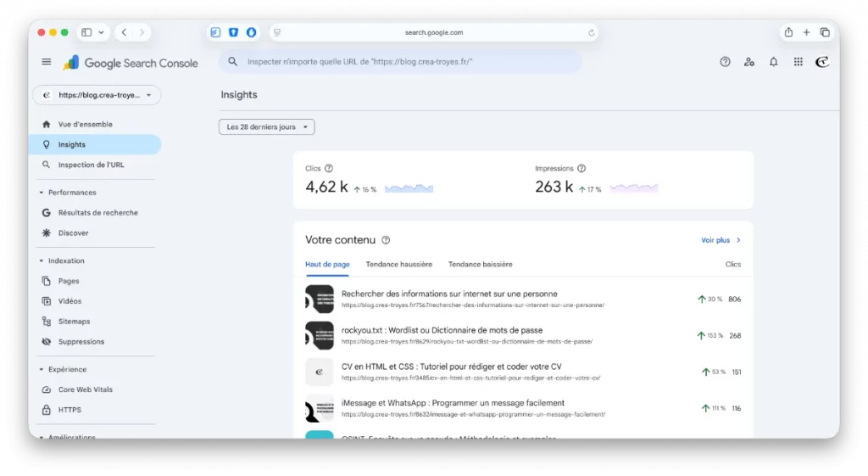Open Safari share button

pyautogui.click(x=788, y=32)
